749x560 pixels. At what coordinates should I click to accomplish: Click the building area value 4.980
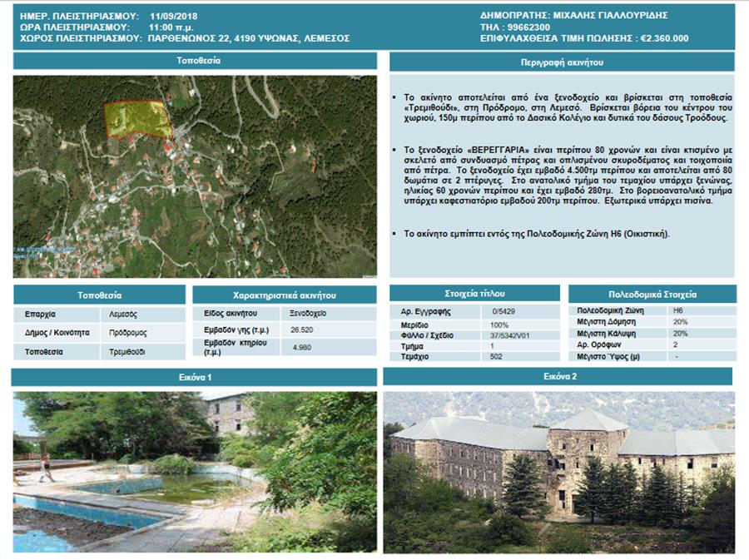click(x=302, y=347)
